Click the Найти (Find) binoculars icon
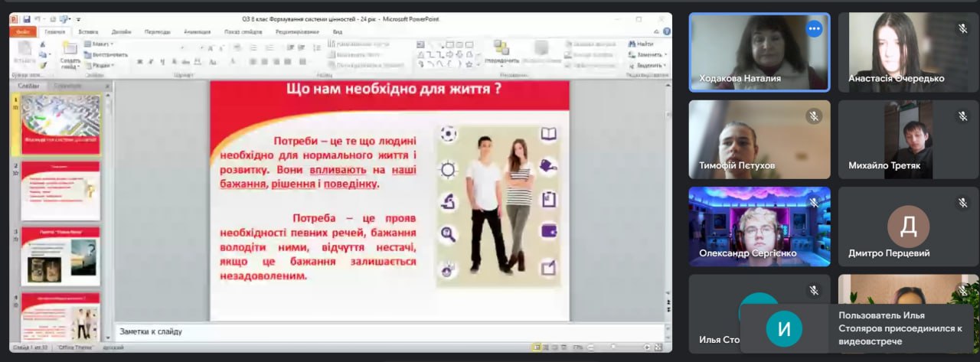This screenshot has width=980, height=362. click(631, 44)
